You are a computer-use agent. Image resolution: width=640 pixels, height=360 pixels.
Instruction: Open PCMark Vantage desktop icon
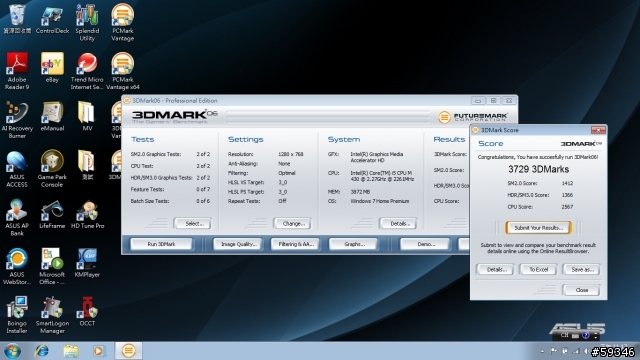click(x=122, y=22)
